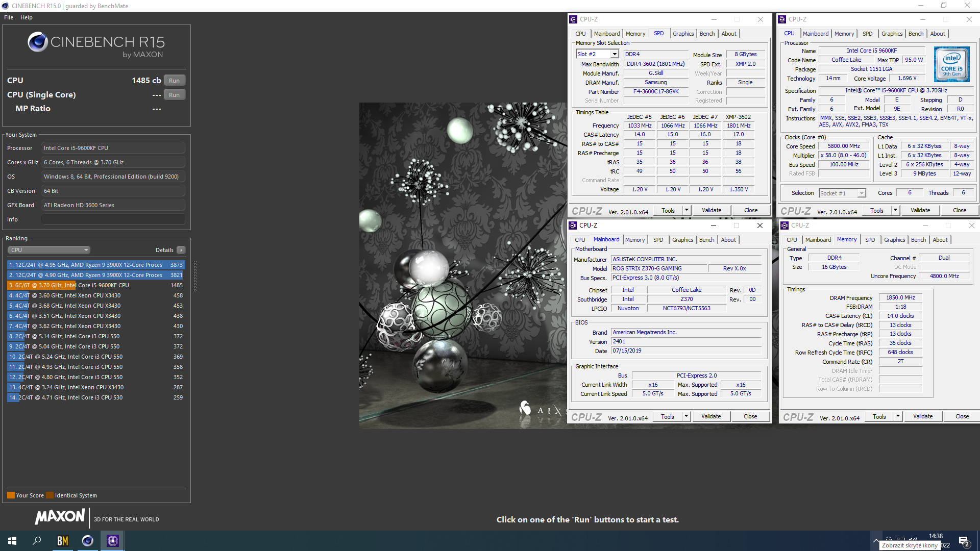Click the Cinebench R15 sphere logo
Image resolution: width=980 pixels, height=551 pixels.
[x=38, y=42]
